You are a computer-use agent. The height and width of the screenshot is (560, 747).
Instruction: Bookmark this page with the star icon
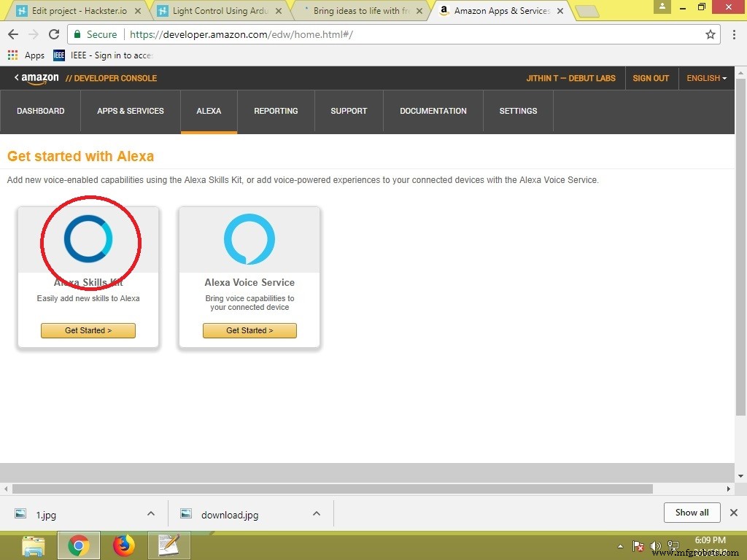[710, 34]
